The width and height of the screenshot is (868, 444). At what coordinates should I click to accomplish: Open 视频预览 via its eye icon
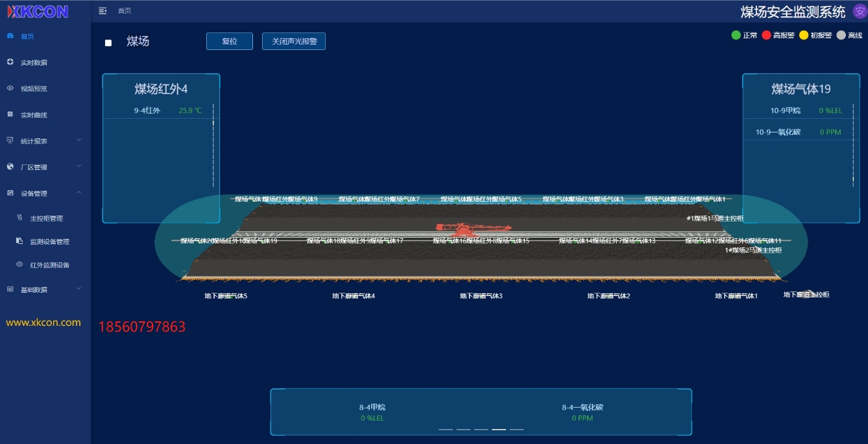click(10, 88)
